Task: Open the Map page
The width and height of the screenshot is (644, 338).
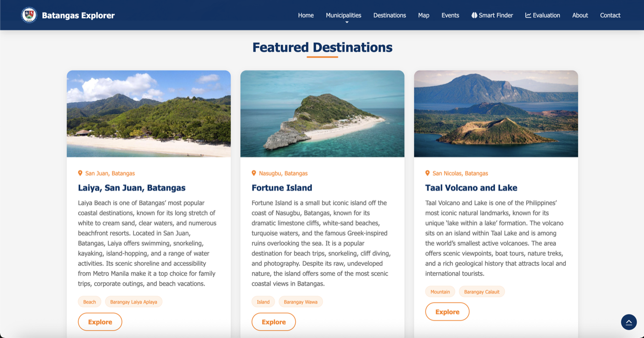Action: click(423, 15)
